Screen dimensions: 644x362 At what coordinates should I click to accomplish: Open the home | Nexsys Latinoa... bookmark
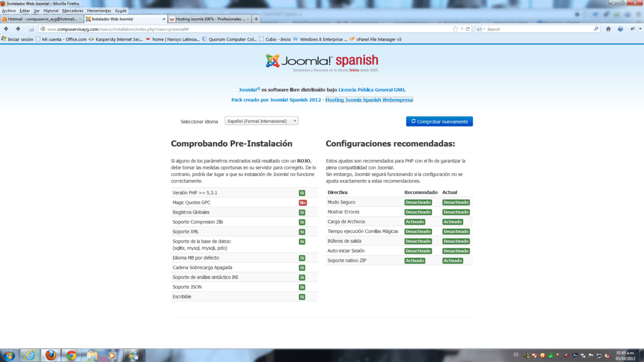pyautogui.click(x=173, y=39)
